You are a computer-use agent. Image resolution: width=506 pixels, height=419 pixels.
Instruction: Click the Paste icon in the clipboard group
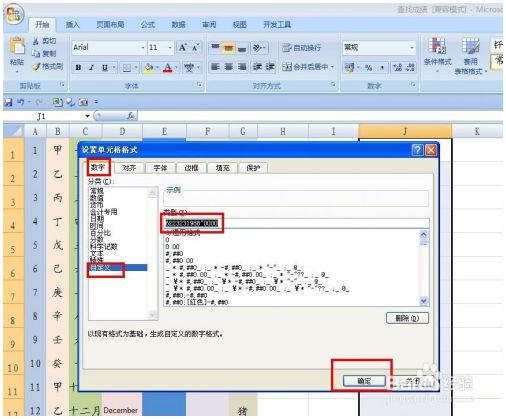click(17, 52)
